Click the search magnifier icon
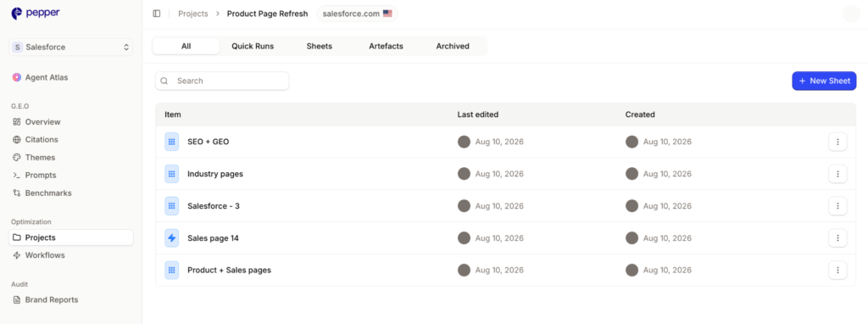 click(x=164, y=81)
